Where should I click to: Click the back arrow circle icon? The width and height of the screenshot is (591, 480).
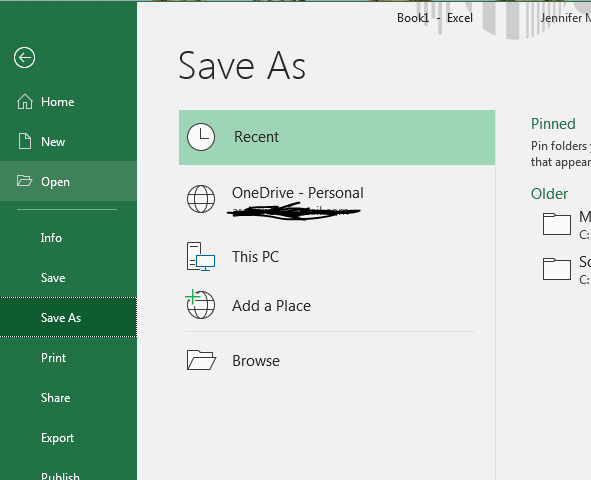tap(24, 58)
